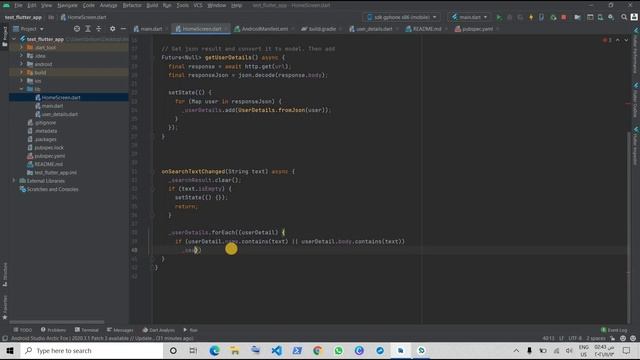Open the File menu
640x360 pixels.
pyautogui.click(x=18, y=5)
